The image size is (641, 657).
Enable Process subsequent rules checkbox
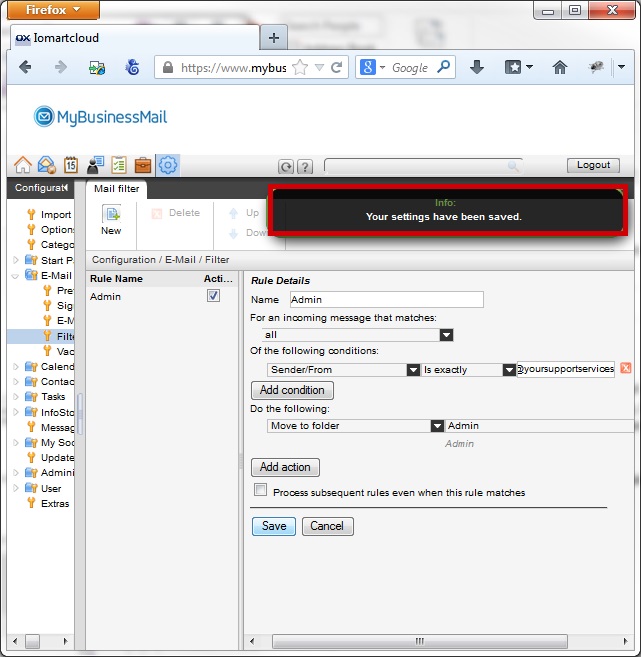tap(261, 491)
